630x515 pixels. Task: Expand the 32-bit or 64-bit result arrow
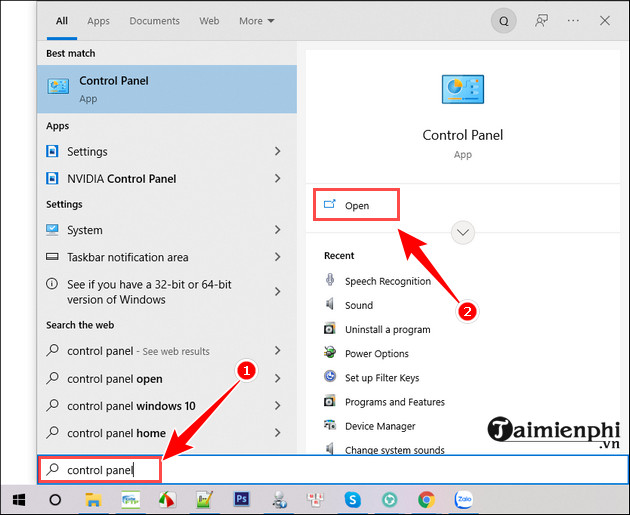(x=278, y=292)
